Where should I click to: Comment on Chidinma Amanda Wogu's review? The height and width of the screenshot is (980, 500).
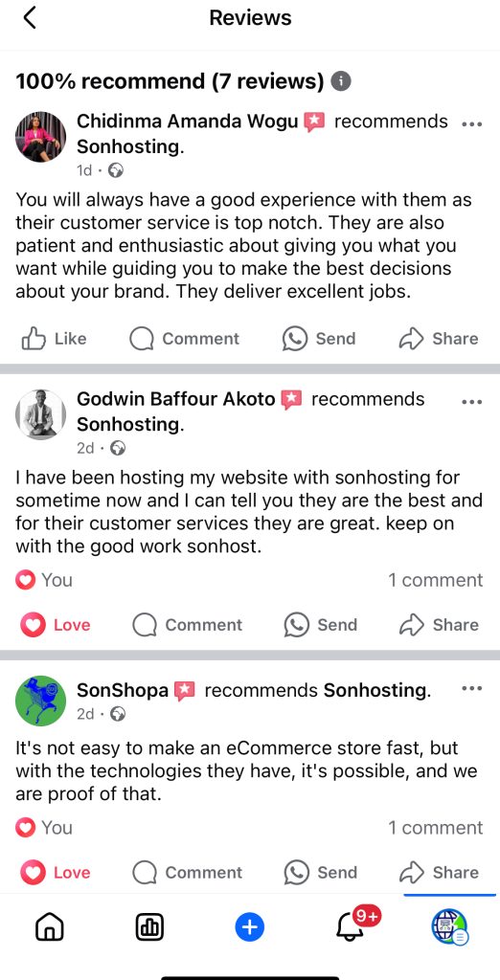[185, 339]
